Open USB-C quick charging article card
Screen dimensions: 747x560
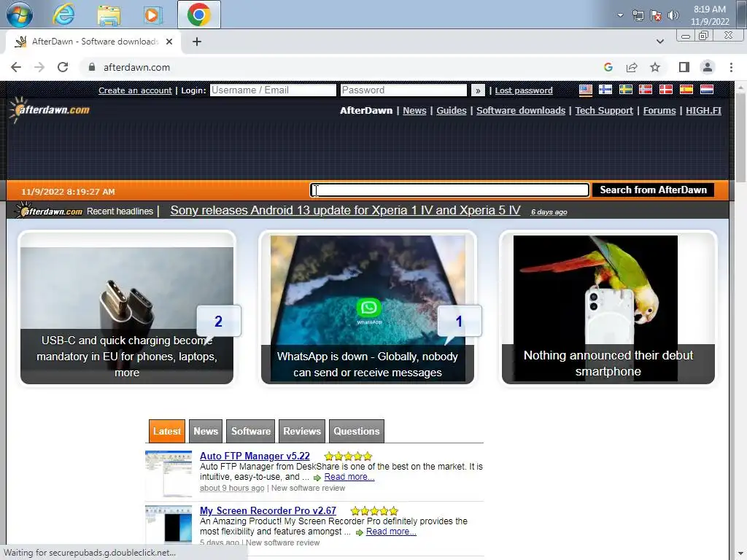click(127, 308)
